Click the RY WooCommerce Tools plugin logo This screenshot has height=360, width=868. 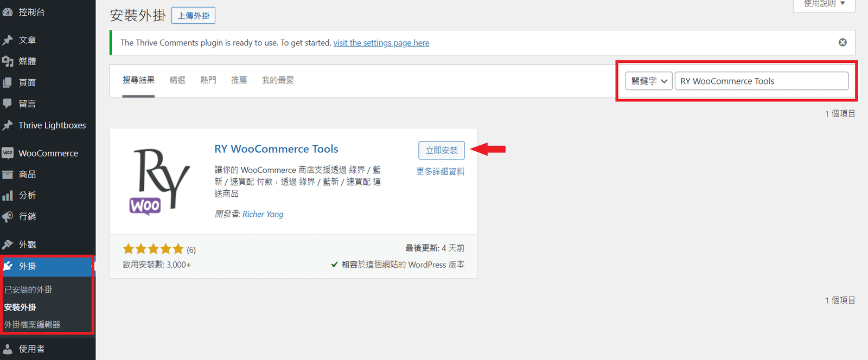pos(160,182)
